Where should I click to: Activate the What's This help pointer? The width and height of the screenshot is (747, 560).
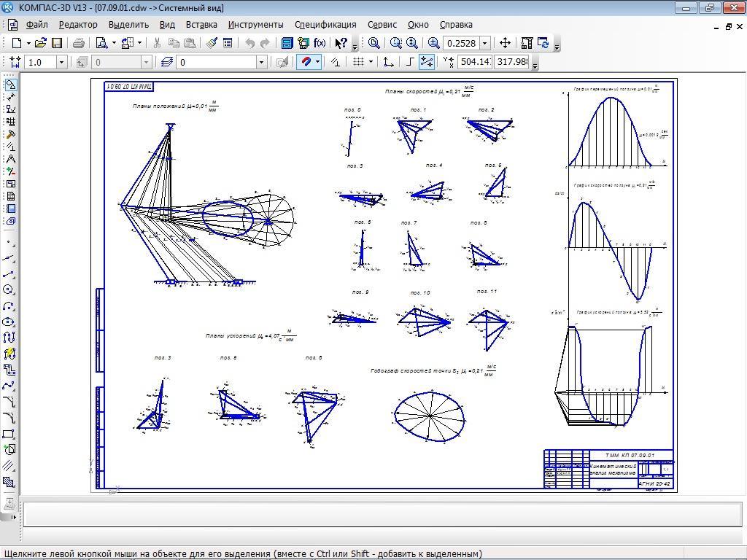341,43
